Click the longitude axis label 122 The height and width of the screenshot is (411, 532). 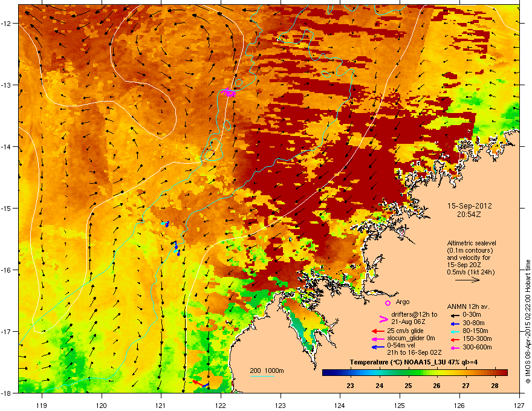pyautogui.click(x=221, y=405)
